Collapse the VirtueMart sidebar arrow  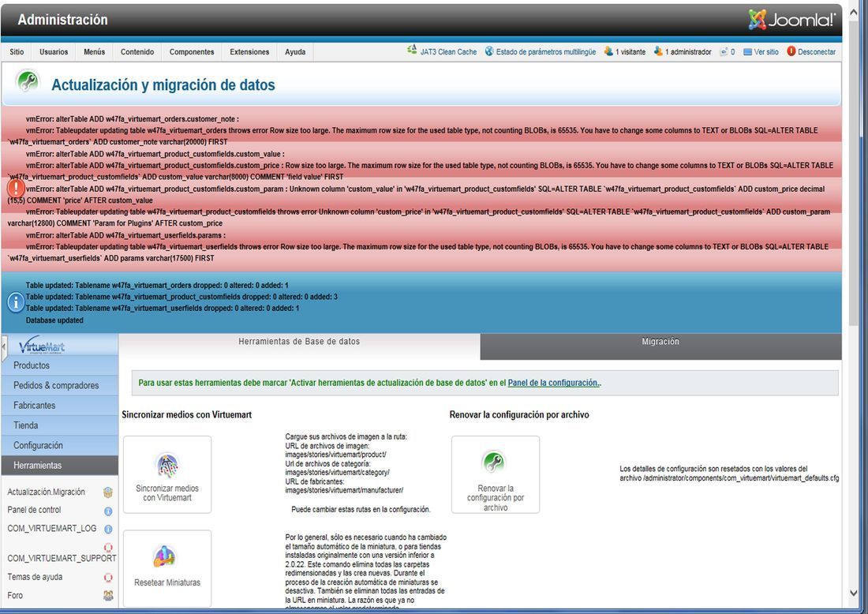pyautogui.click(x=5, y=346)
